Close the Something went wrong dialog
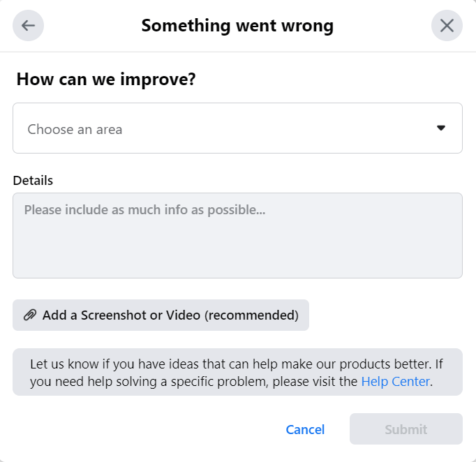 tap(447, 26)
